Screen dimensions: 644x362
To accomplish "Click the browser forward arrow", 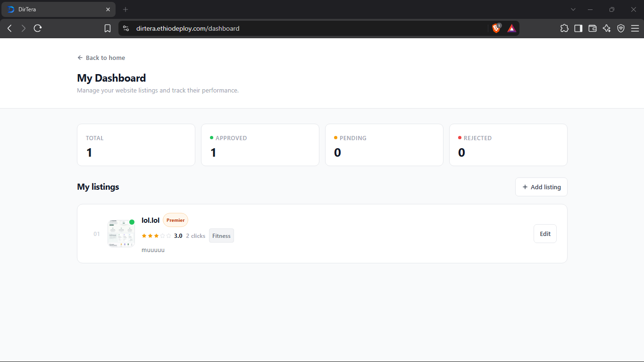I will [x=24, y=28].
